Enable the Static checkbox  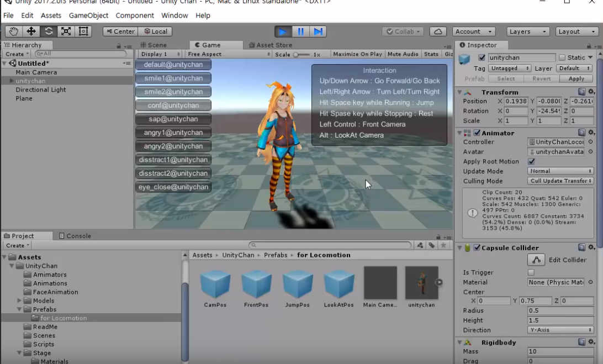(562, 57)
